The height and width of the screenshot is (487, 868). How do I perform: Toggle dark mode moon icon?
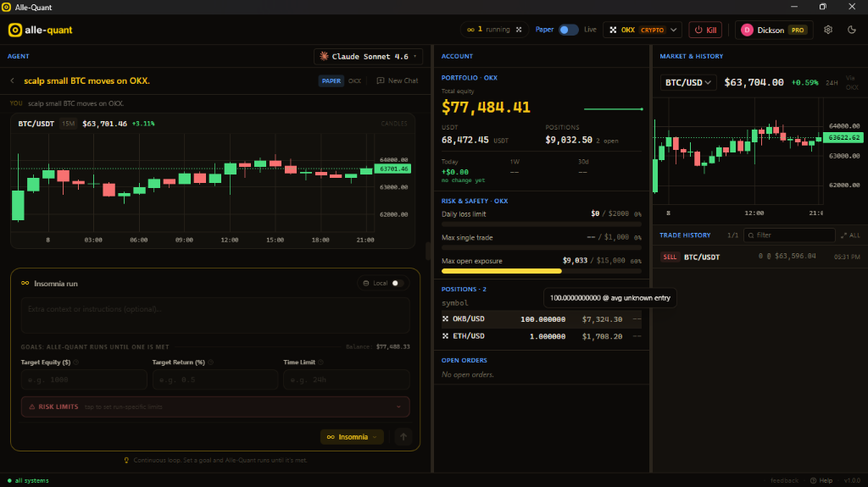pos(851,30)
